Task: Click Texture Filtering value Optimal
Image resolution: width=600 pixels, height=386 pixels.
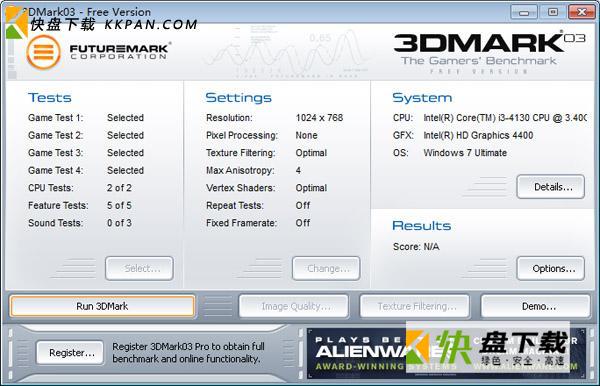Action: [311, 153]
